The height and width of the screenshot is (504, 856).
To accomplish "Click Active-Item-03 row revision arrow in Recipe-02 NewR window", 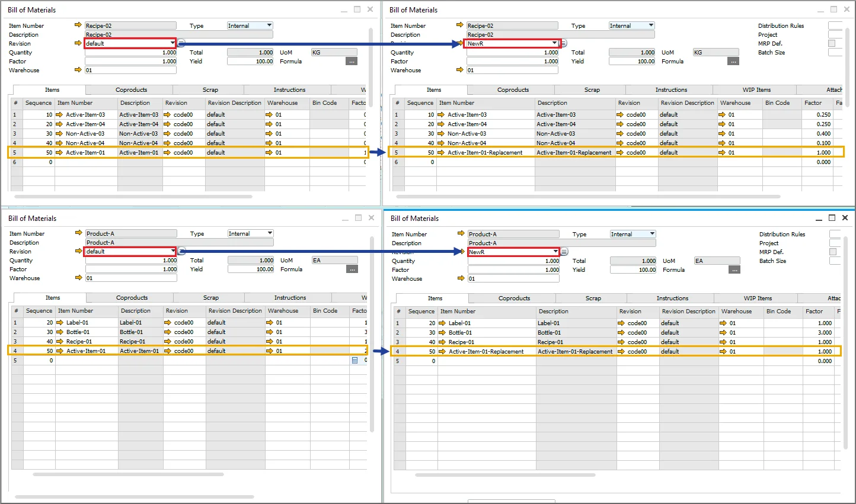I will click(620, 114).
